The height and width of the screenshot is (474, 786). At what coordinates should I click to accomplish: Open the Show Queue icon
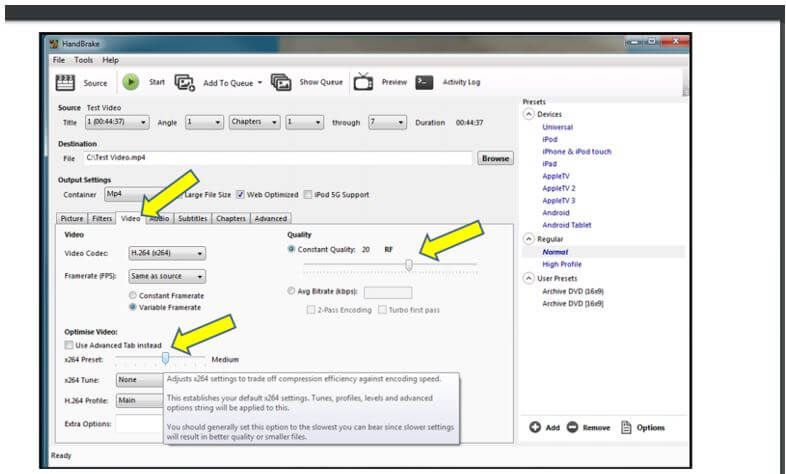281,82
